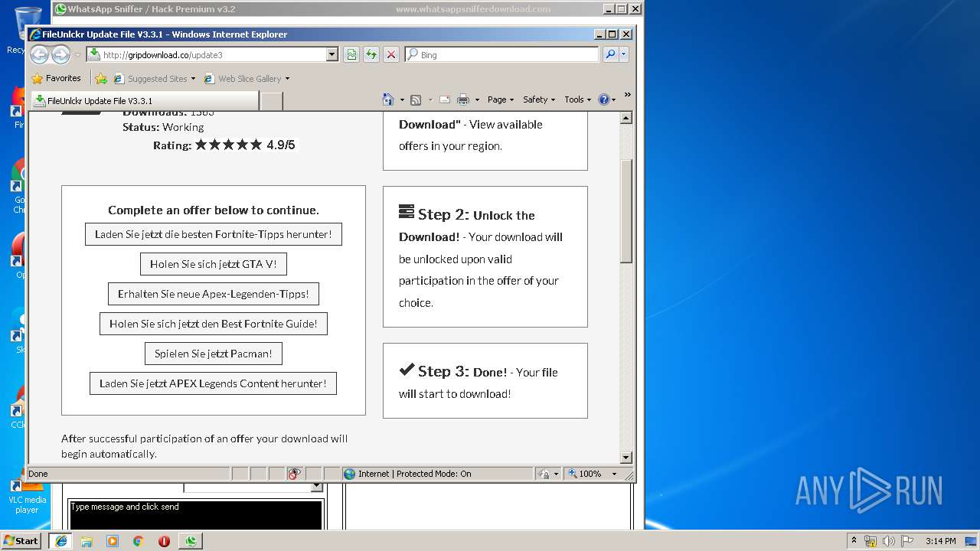Open the security lock status dropdown
Image resolution: width=980 pixels, height=551 pixels.
(x=548, y=474)
